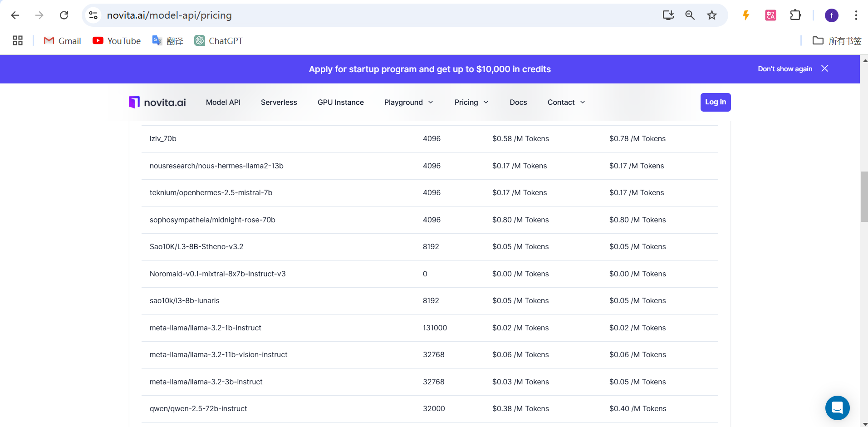Open the extensions puzzle piece menu
Image resolution: width=868 pixels, height=427 pixels.
coord(795,15)
